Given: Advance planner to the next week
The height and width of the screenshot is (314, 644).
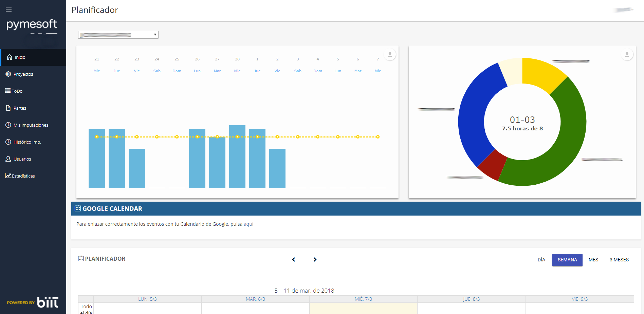Looking at the screenshot, I should click(315, 260).
